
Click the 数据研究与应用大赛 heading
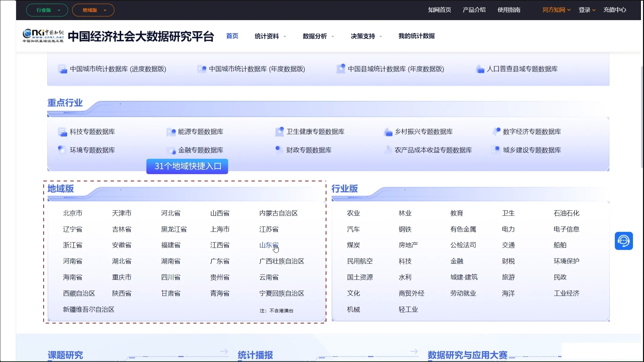click(x=467, y=355)
